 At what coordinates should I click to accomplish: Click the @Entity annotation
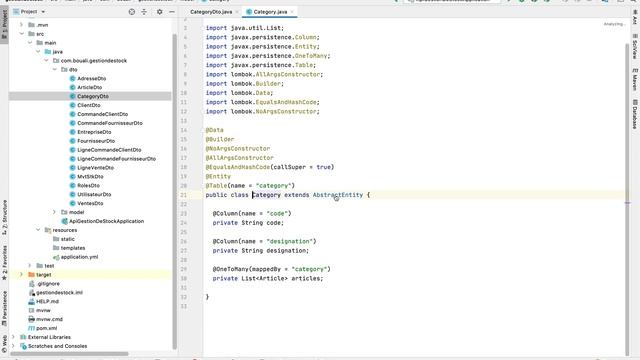tap(218, 176)
